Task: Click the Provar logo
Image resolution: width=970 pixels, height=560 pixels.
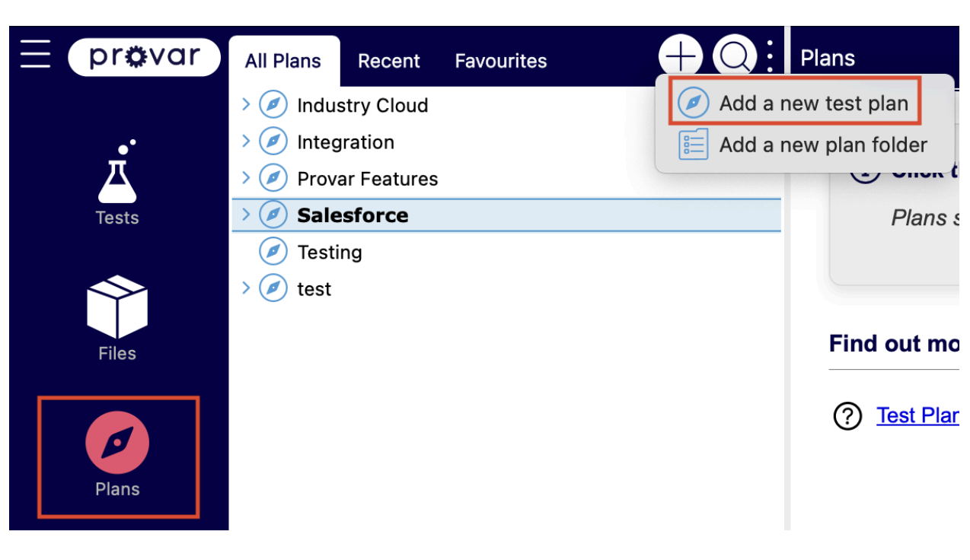Action: tap(145, 57)
